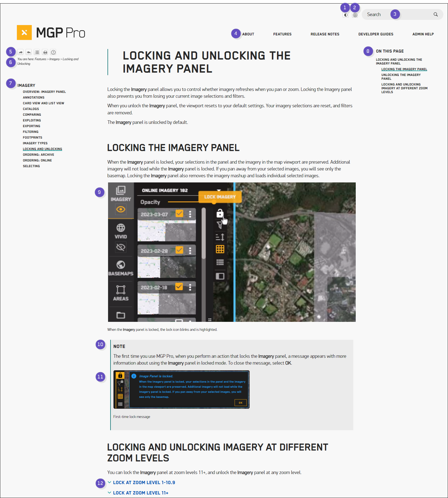Select the orange grid card view icon
448x498 pixels.
click(220, 249)
